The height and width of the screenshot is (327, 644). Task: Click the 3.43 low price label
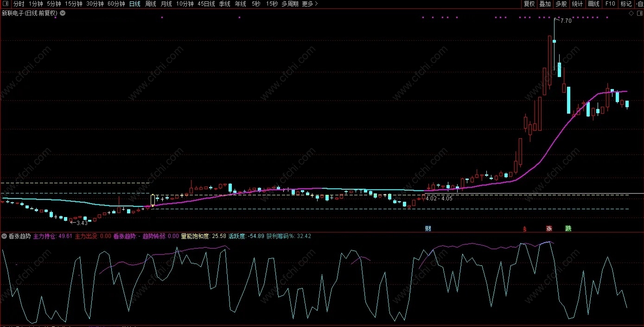(82, 223)
